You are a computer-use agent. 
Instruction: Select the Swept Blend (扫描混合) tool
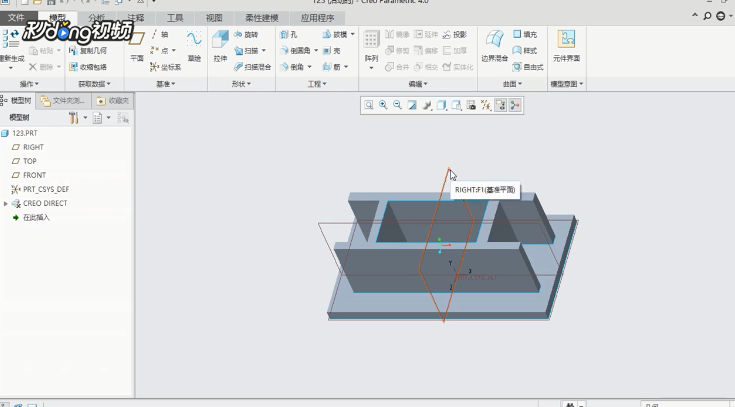(x=252, y=67)
